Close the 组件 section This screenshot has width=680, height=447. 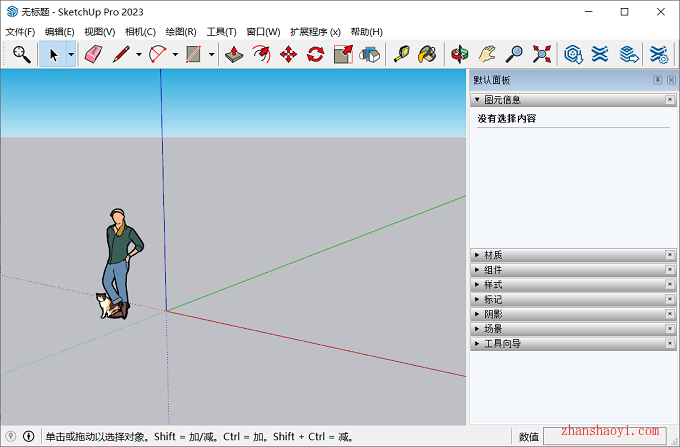point(670,270)
